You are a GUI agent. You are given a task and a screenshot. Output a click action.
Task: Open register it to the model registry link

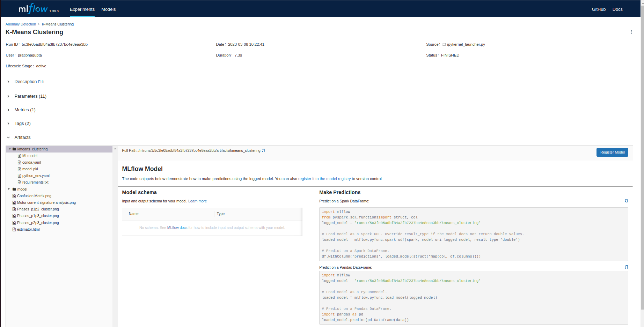324,179
